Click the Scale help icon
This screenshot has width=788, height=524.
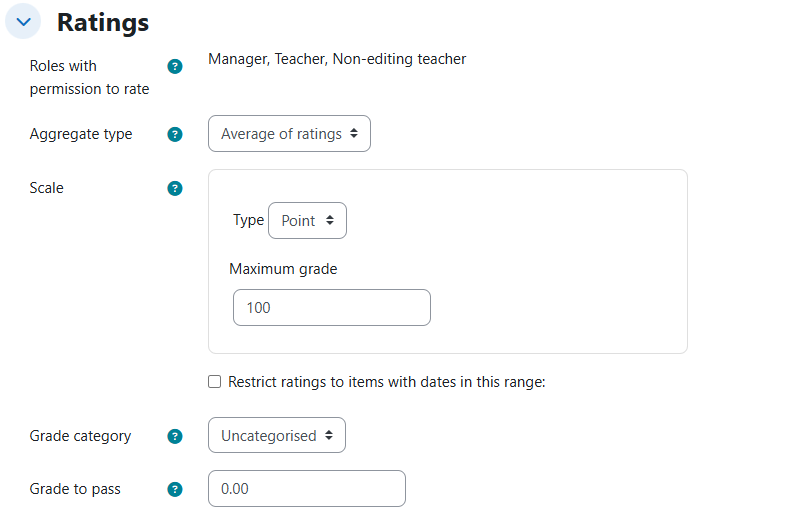coord(175,188)
